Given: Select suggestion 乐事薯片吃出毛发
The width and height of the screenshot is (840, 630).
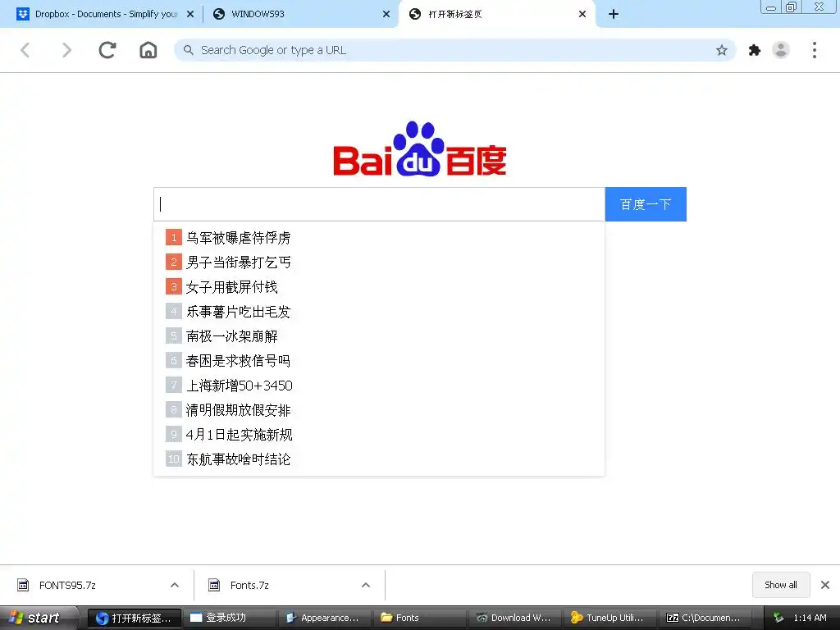Looking at the screenshot, I should [238, 311].
